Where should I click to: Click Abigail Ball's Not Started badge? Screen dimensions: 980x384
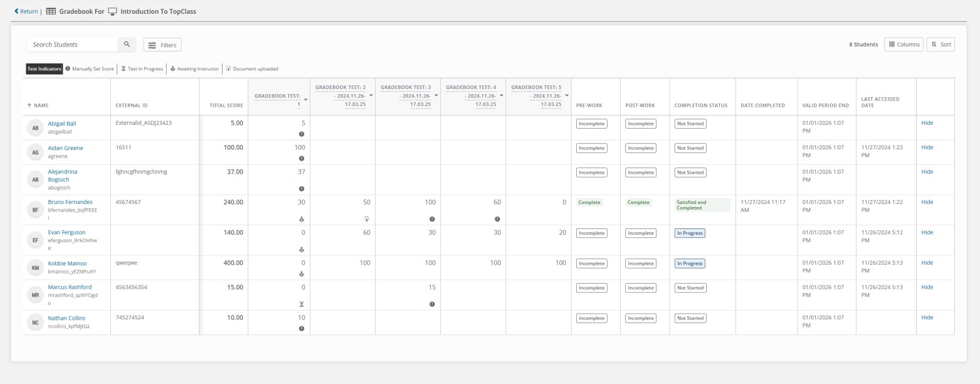pyautogui.click(x=690, y=124)
